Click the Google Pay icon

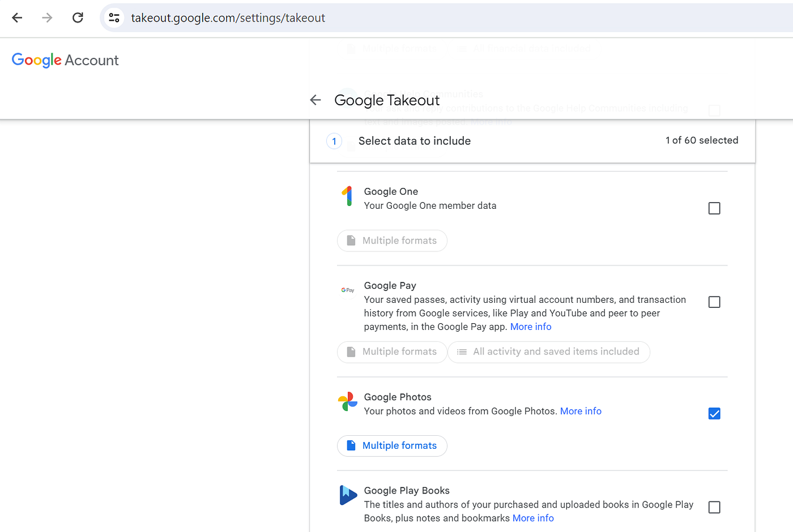348,290
